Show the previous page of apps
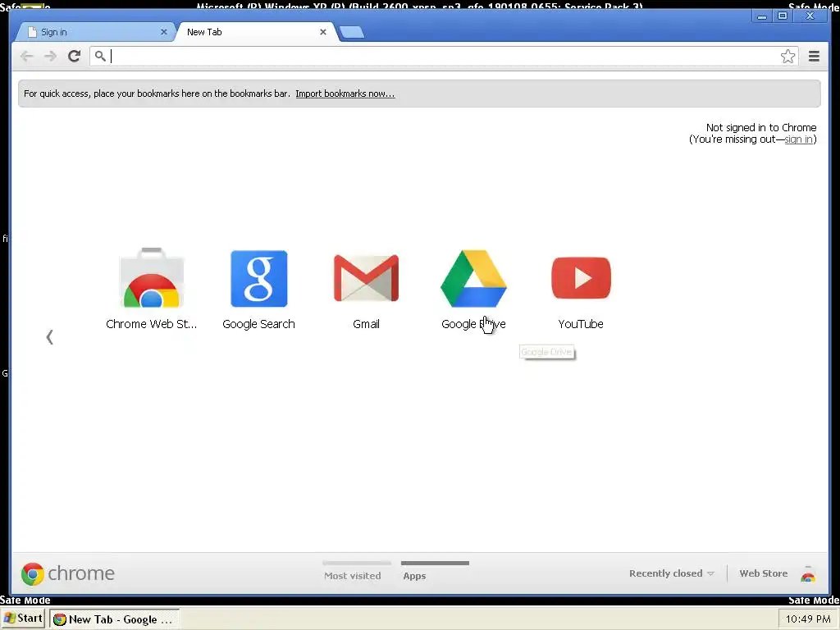840x630 pixels. [50, 337]
